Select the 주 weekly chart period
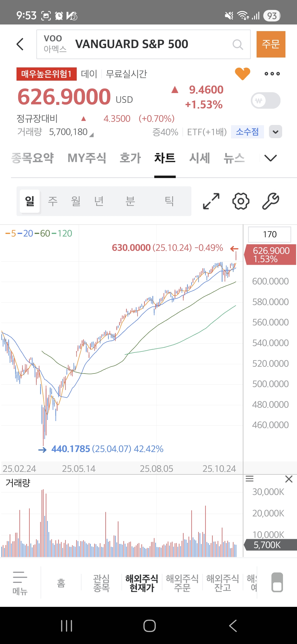This screenshot has height=644, width=297. click(x=53, y=201)
